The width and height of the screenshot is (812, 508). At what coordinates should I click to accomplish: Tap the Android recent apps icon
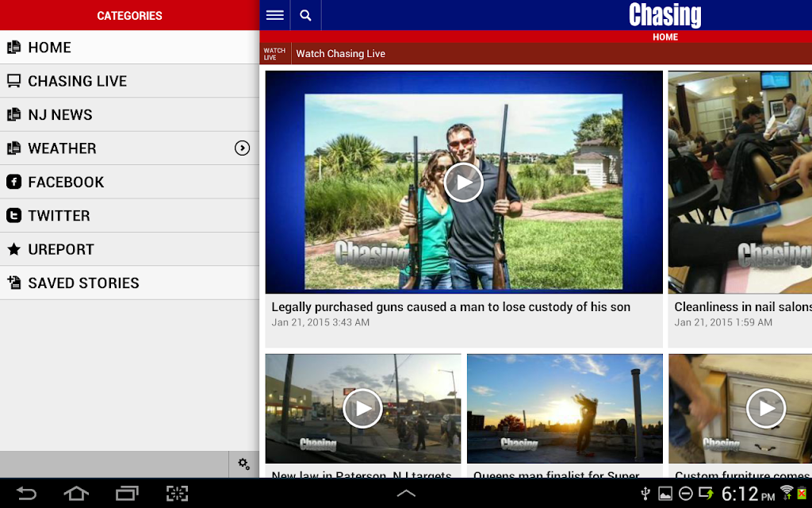click(x=127, y=493)
